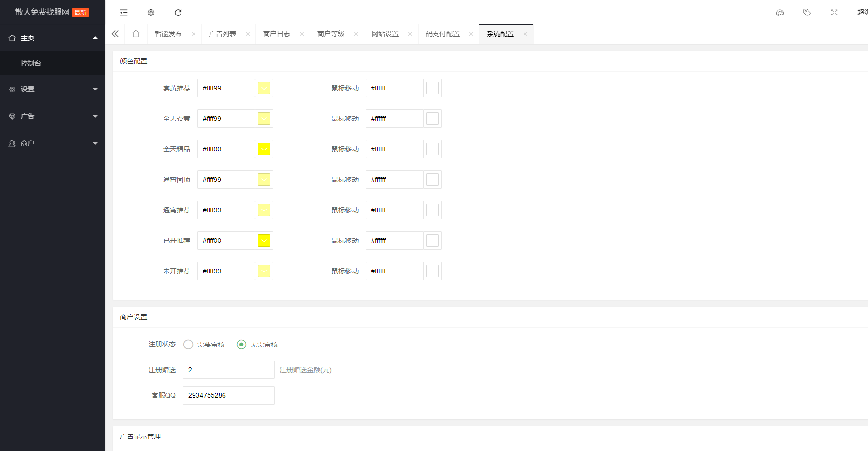Click the 客服QQ input field

tap(229, 395)
